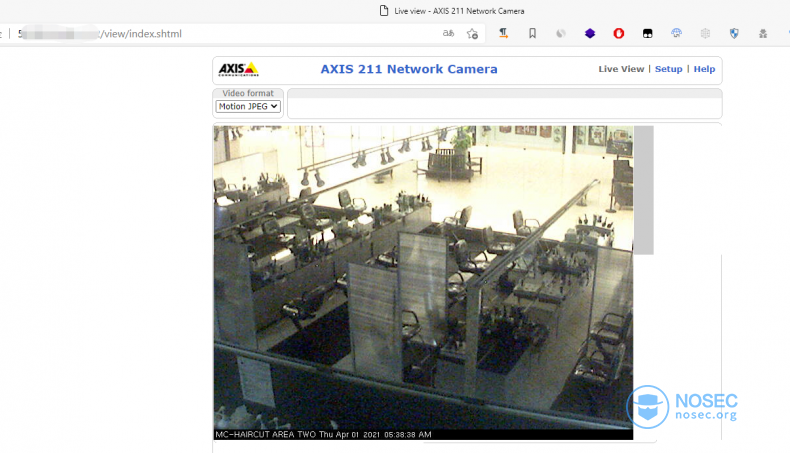Click the orange paragraph extension icon
Screen dimensions: 790x453
[x=503, y=33]
